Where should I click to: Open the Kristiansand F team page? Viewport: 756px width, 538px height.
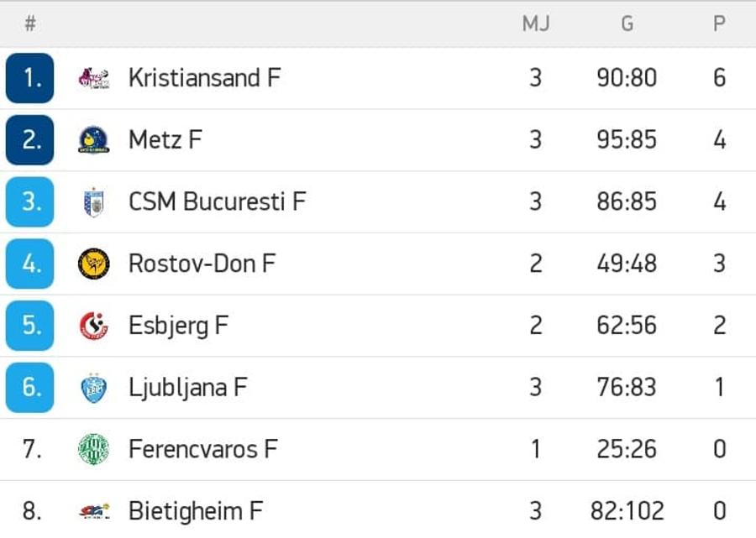coord(204,78)
